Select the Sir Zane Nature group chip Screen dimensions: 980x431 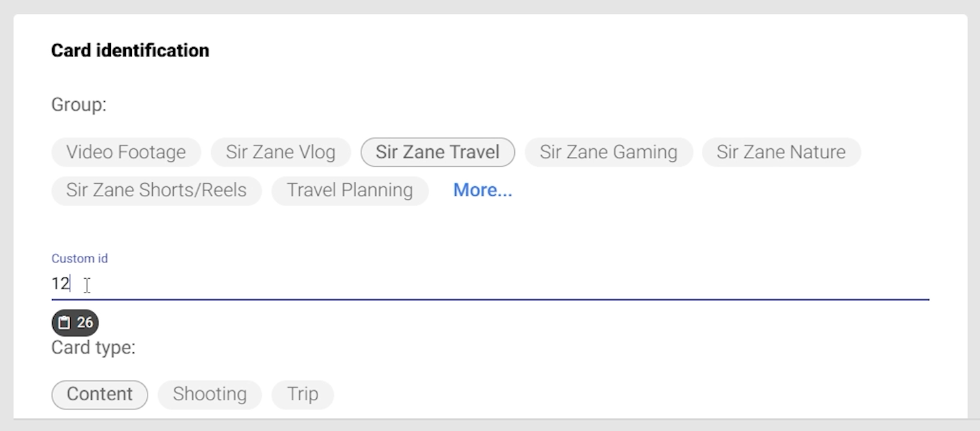781,152
